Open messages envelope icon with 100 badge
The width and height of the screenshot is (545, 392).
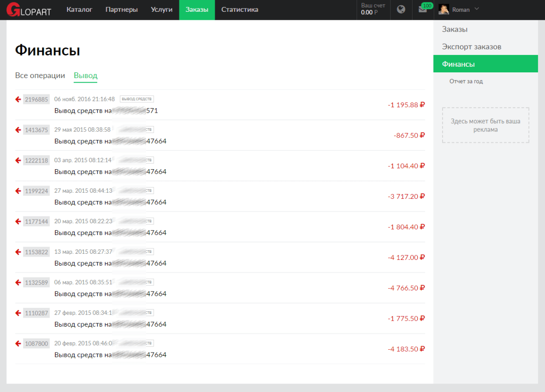pos(423,9)
